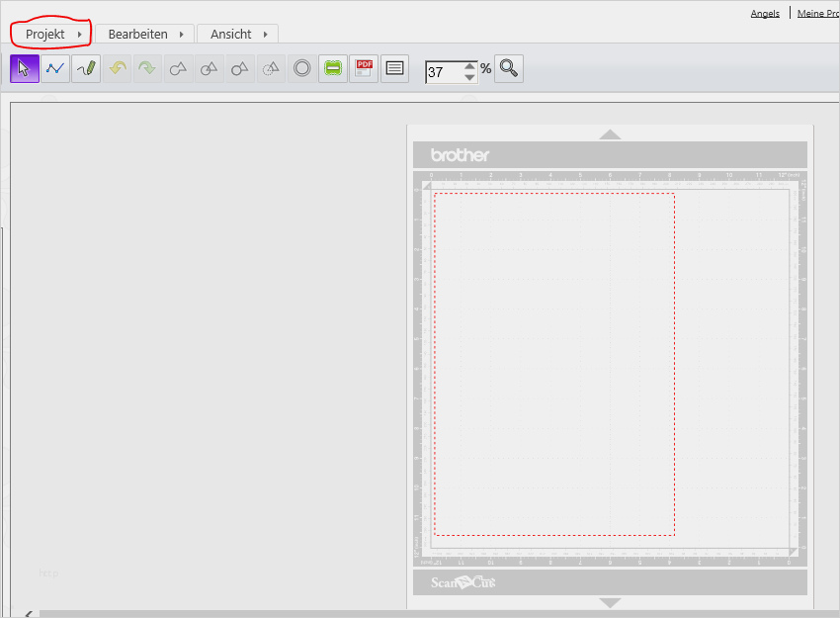Increase zoom percentage with up stepper

[469, 65]
